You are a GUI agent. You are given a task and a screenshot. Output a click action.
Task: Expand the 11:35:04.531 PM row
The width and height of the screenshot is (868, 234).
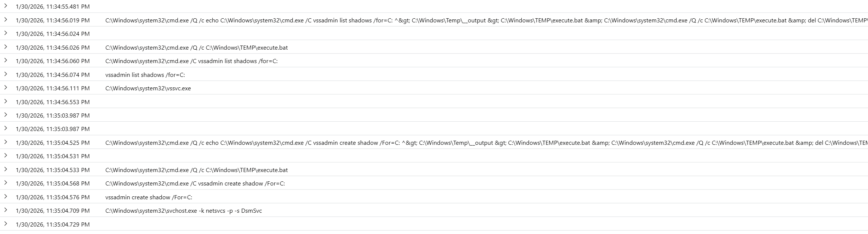pyautogui.click(x=6, y=155)
